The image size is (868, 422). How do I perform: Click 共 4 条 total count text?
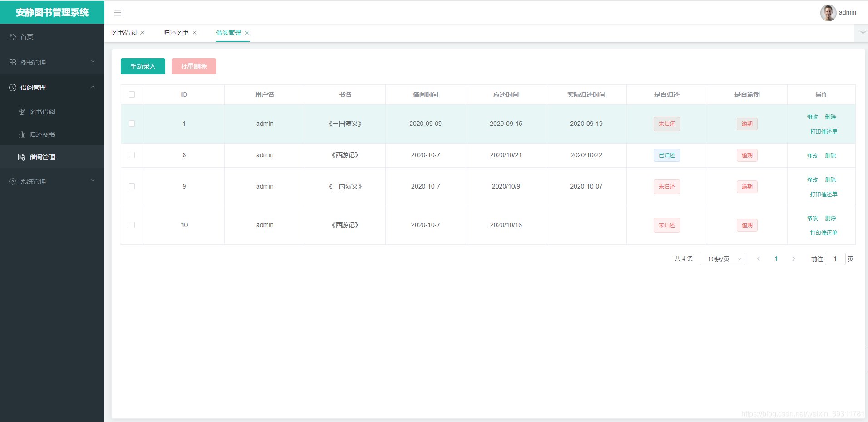click(684, 259)
